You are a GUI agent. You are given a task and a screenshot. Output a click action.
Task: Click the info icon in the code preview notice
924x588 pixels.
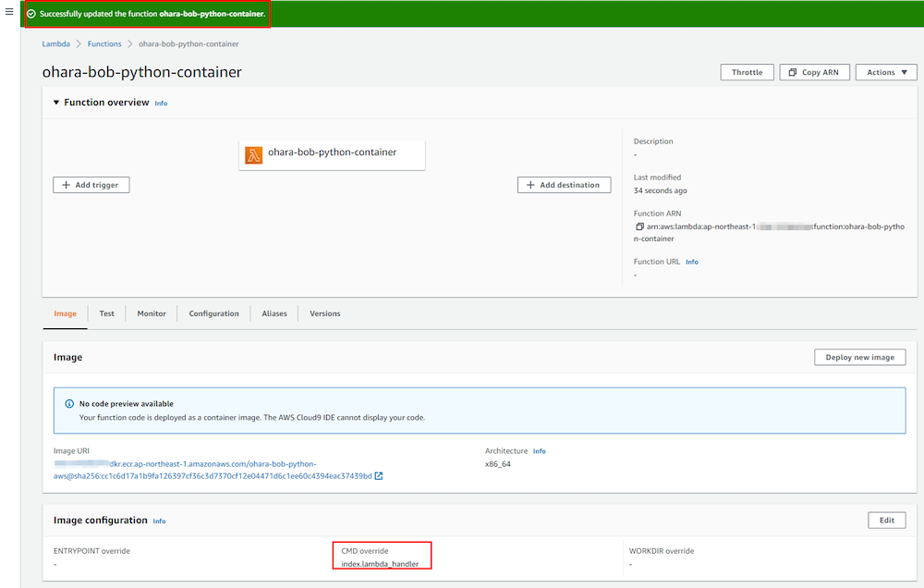pos(69,404)
